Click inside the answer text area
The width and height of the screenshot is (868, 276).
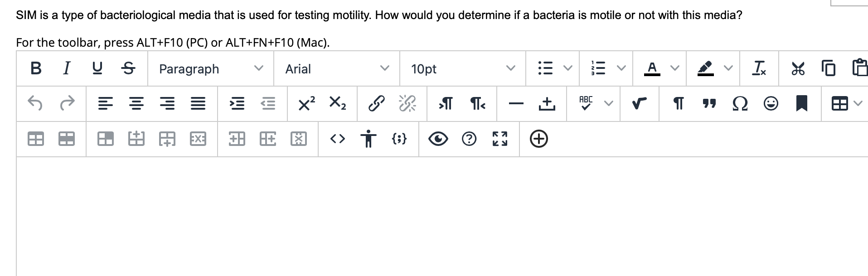click(442, 216)
